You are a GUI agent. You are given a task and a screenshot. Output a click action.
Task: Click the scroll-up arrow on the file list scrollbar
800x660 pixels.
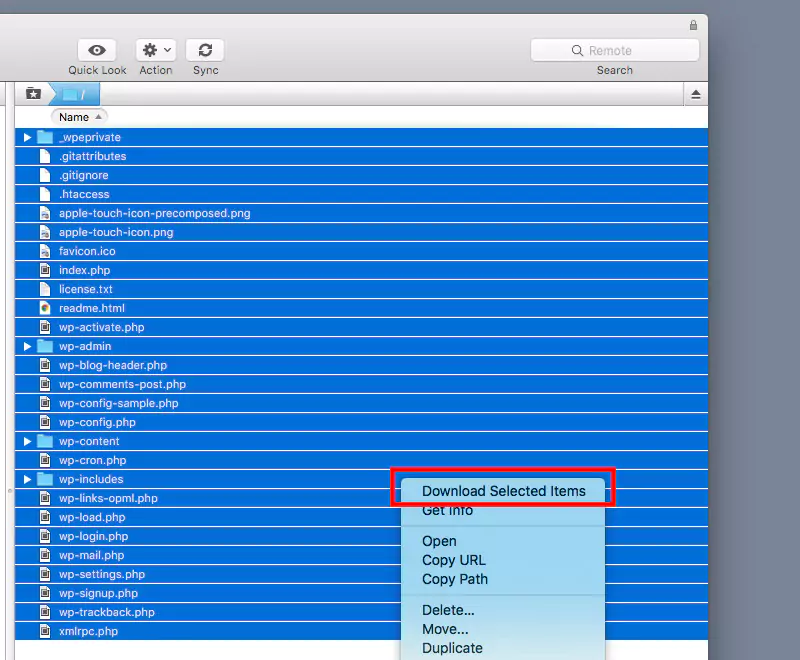[x=696, y=92]
